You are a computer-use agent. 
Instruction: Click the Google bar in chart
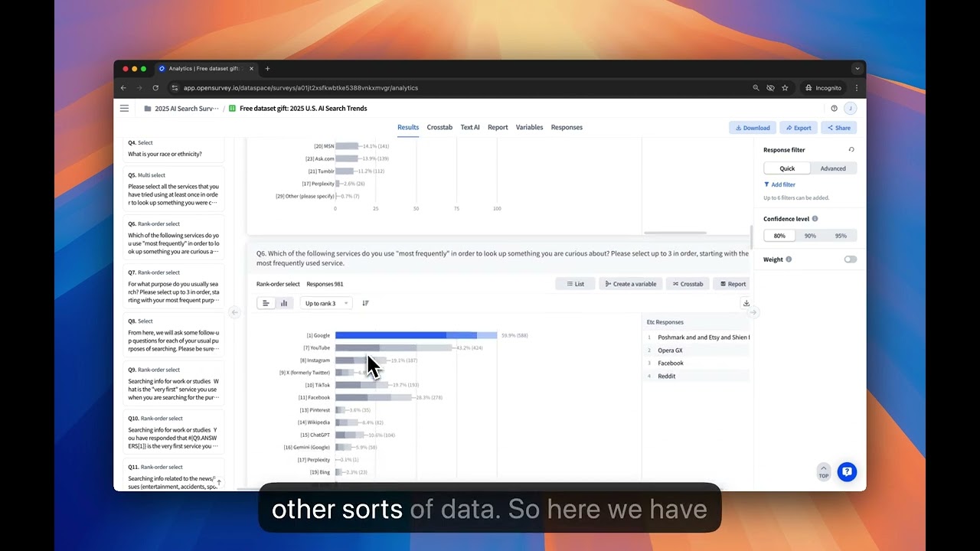click(x=416, y=335)
